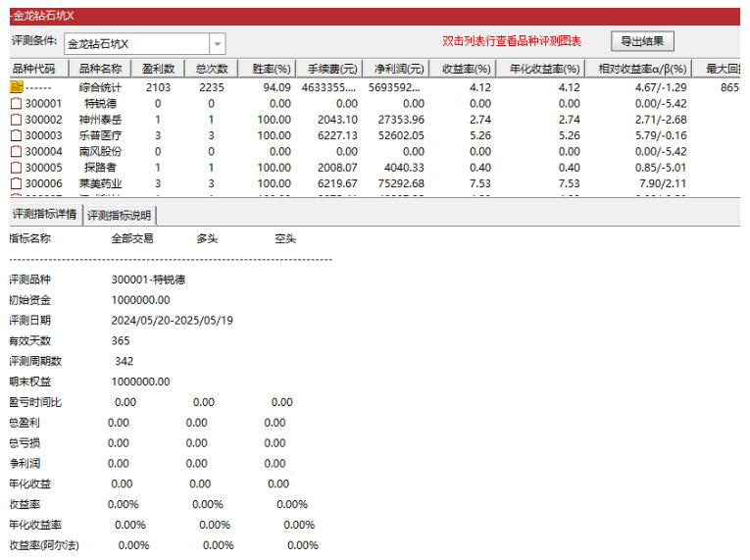Click fee value 6227.13
The image size is (750, 560).
337,135
